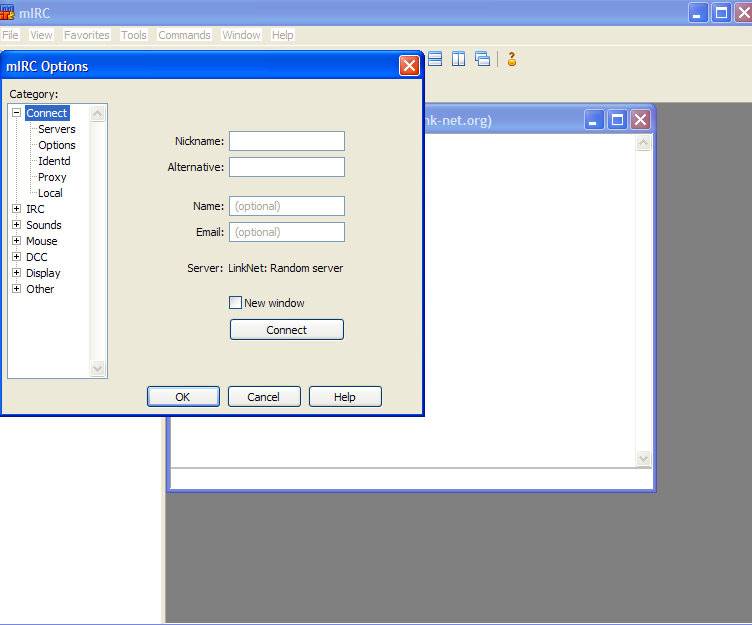Select Options in the category tree
Screen dimensions: 752x625
57,145
